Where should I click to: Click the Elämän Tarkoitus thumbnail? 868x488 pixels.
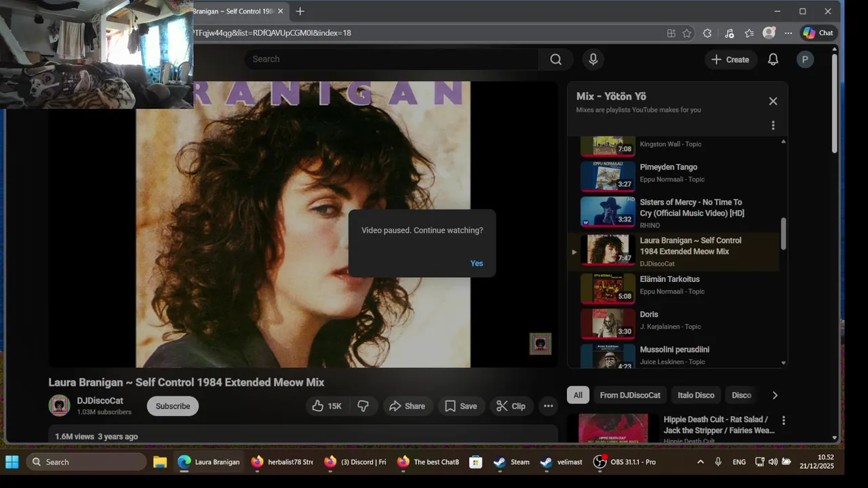point(608,288)
